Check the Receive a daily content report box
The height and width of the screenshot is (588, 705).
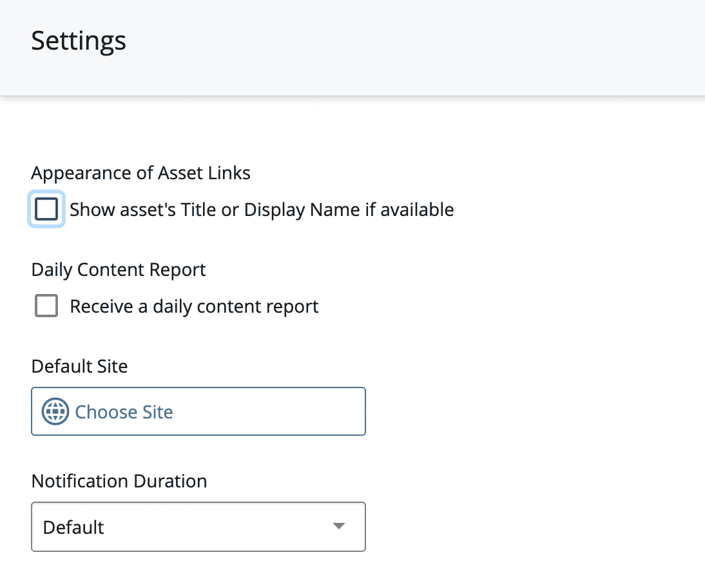pyautogui.click(x=46, y=306)
